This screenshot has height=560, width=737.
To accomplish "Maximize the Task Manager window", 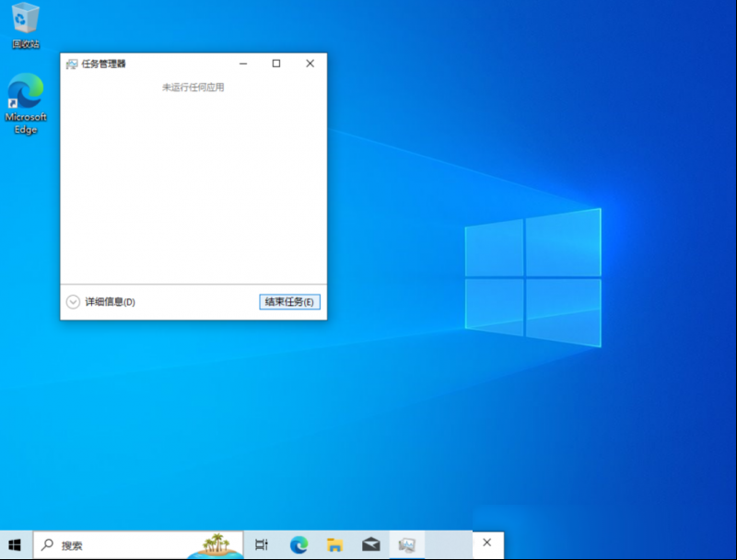I will (x=276, y=64).
